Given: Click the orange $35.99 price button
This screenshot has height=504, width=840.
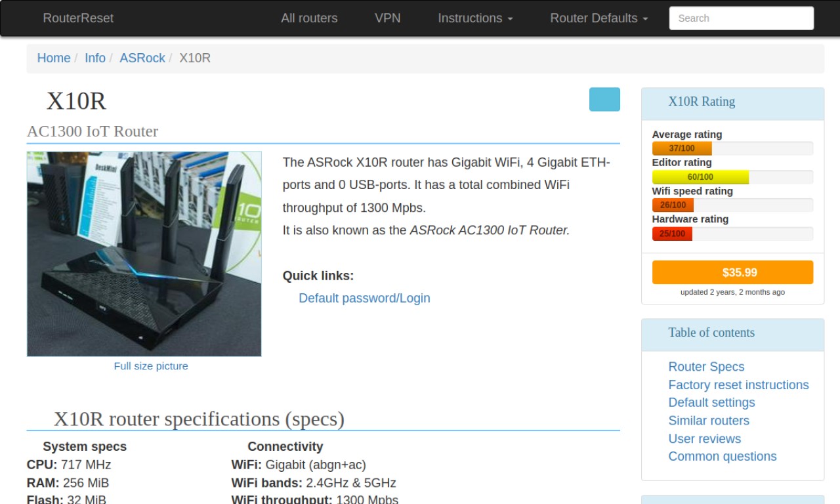Looking at the screenshot, I should coord(732,272).
